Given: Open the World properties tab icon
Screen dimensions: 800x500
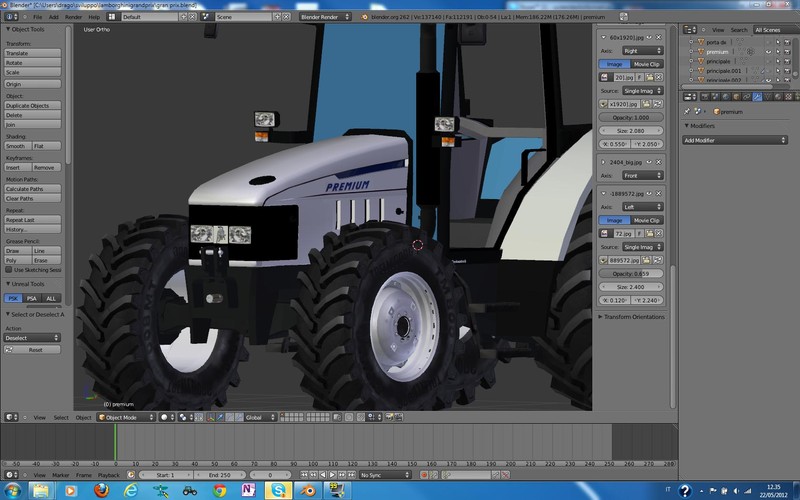Looking at the screenshot, I should [x=726, y=96].
